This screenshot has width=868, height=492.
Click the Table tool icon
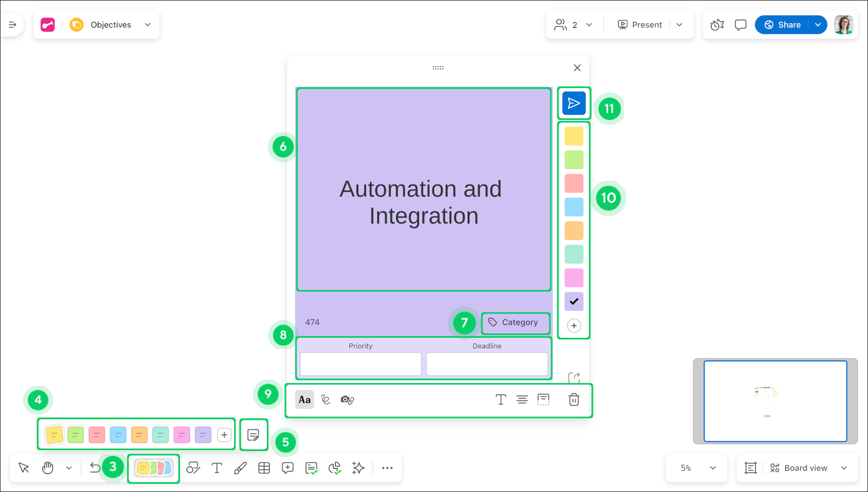[264, 468]
